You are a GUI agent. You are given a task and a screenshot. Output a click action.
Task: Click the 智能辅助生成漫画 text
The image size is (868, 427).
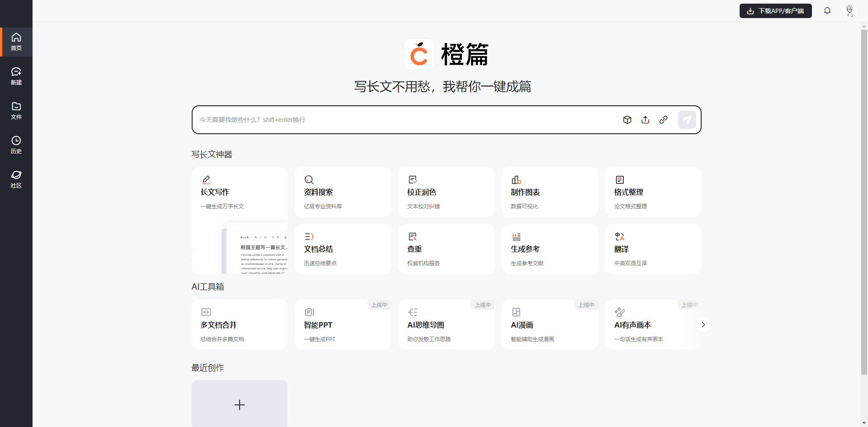(x=533, y=339)
